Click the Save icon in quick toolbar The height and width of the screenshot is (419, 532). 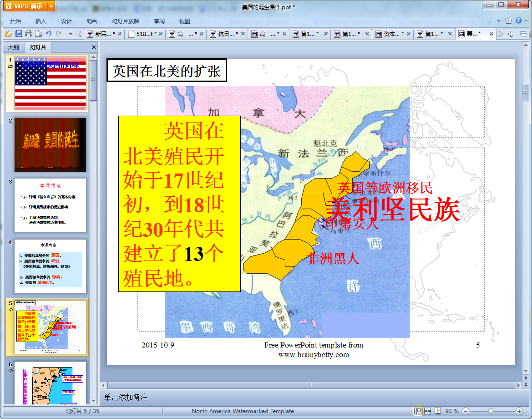(19, 34)
